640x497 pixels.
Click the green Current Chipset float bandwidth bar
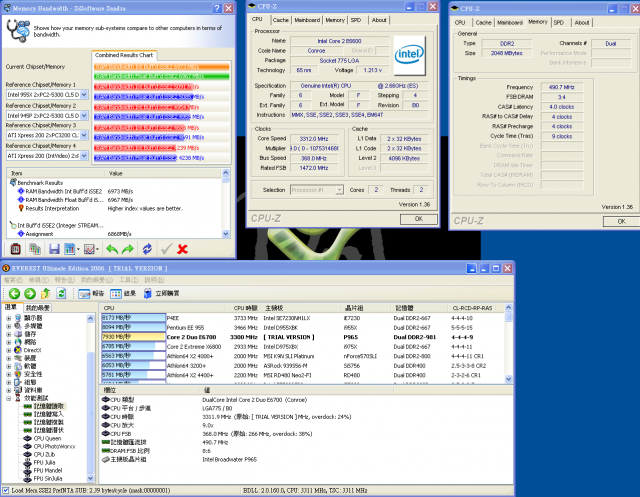(x=162, y=76)
